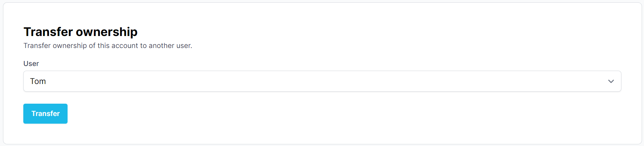
Task: Click the Transfer ownership heading
Action: tap(80, 32)
